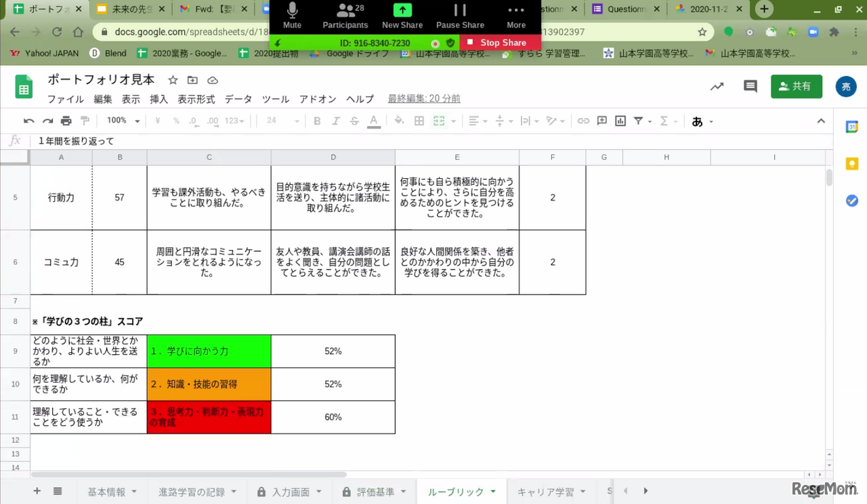Open the filter views dropdown arrow
This screenshot has width=867, height=504.
(x=650, y=122)
